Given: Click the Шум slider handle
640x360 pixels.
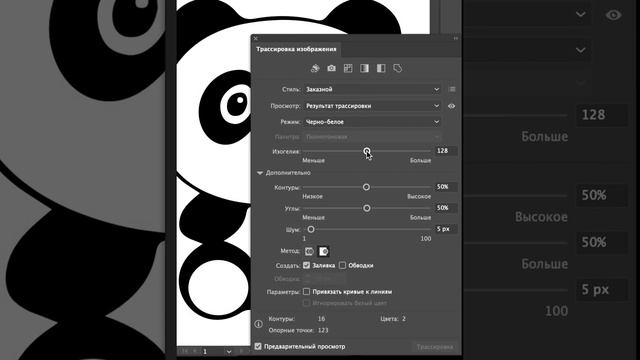Looking at the screenshot, I should 311,229.
